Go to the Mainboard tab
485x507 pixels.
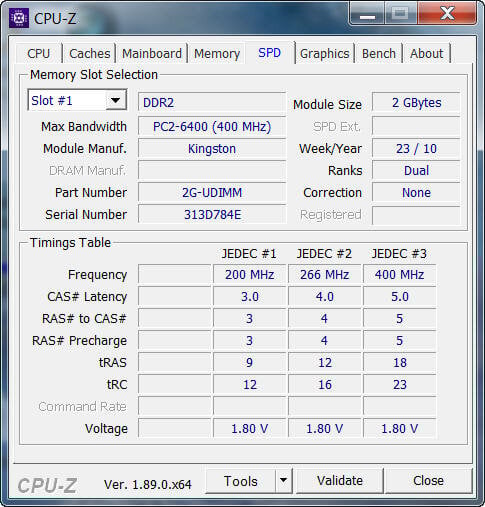pos(152,53)
